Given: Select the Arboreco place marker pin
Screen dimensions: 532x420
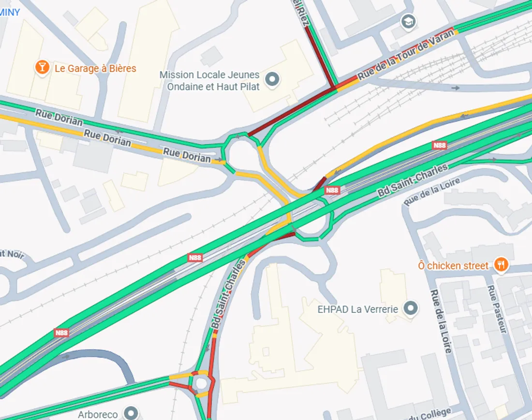Looking at the screenshot, I should pos(131,413).
